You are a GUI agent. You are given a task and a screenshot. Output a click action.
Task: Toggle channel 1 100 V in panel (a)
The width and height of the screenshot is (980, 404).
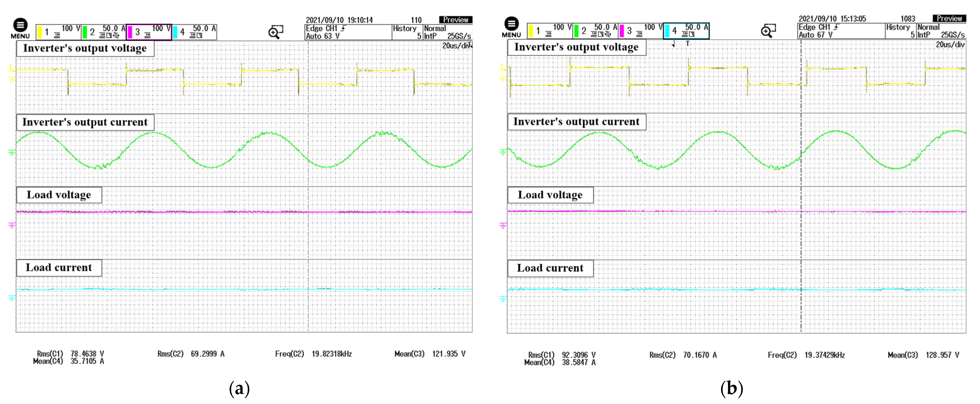(x=59, y=32)
